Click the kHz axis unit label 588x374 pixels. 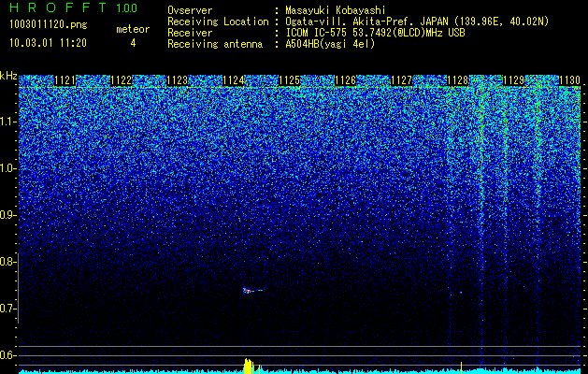8,77
